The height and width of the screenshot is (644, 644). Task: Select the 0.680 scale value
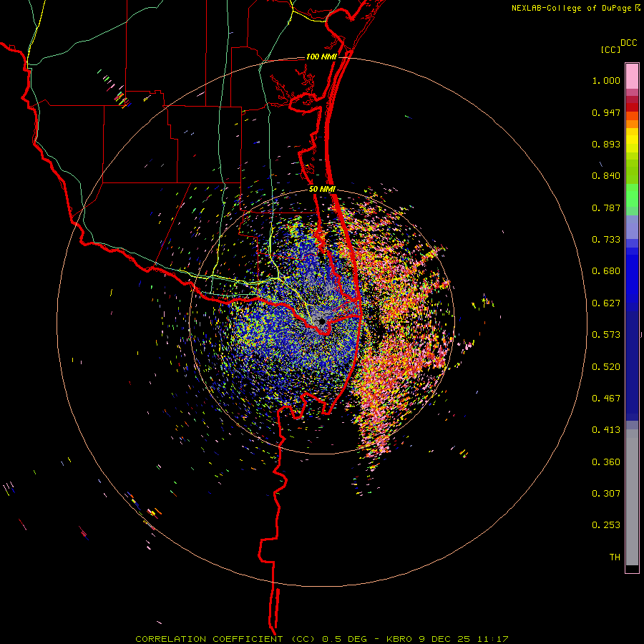click(x=606, y=271)
